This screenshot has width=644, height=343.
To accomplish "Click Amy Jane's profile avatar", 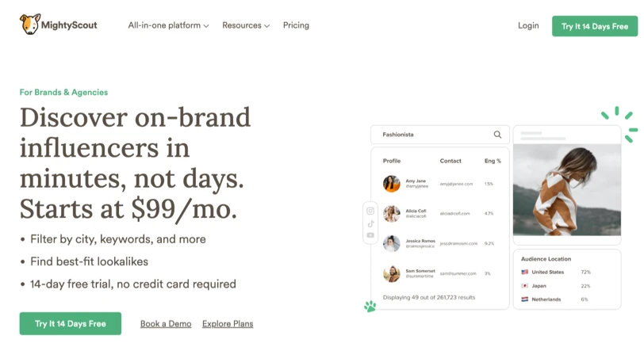I will point(392,184).
